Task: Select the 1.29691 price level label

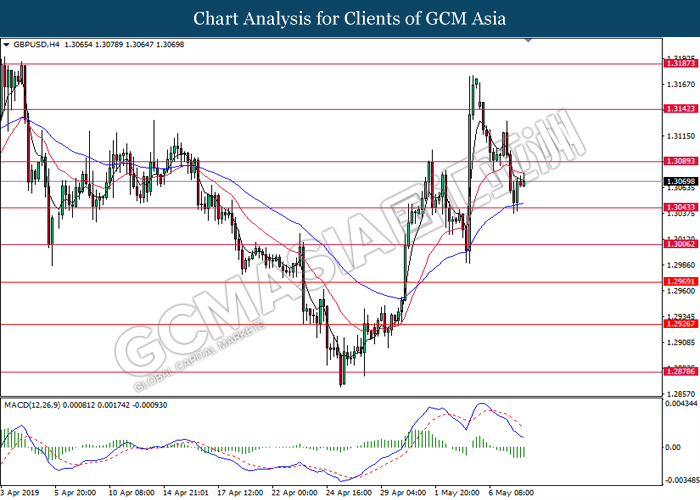Action: click(x=680, y=282)
